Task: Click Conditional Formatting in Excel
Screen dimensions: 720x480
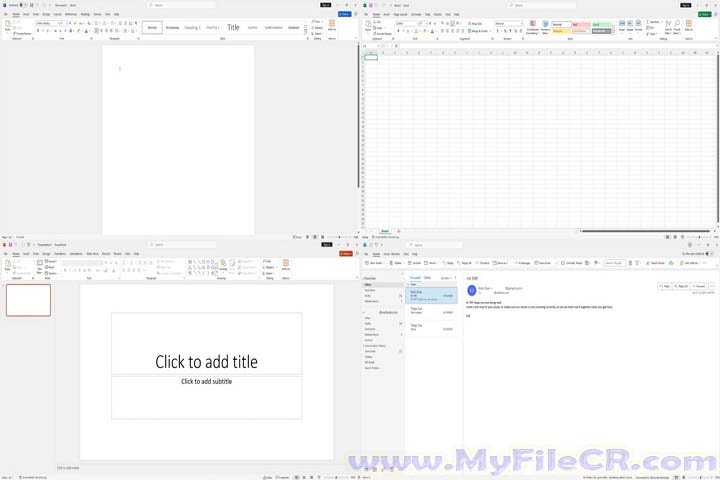Action: [533, 27]
